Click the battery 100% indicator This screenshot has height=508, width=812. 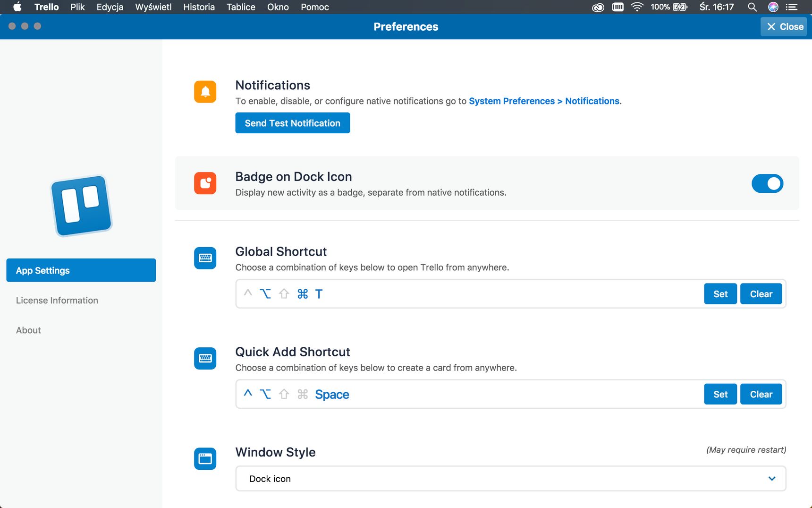(x=669, y=7)
